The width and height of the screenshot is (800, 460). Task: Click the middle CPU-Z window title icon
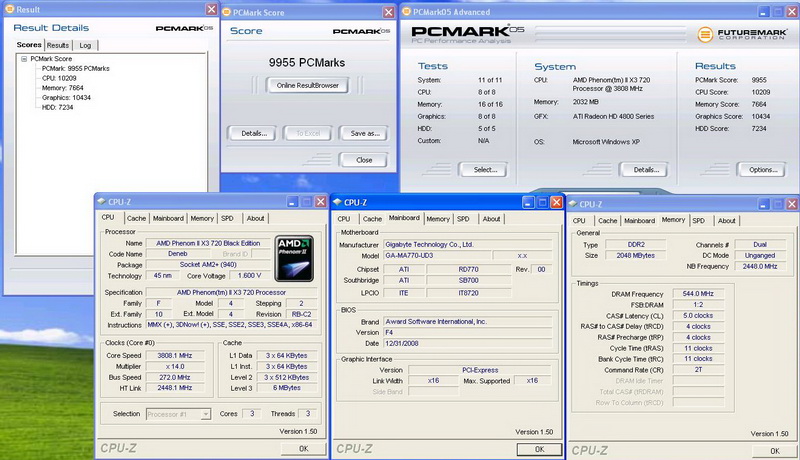point(337,202)
